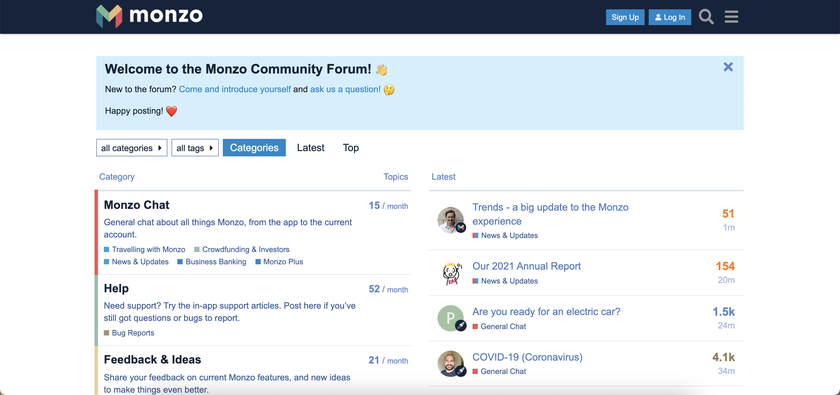Viewport: 840px width, 395px height.
Task: Open the COVID-19 (Coronavirus) topic
Action: coord(527,357)
